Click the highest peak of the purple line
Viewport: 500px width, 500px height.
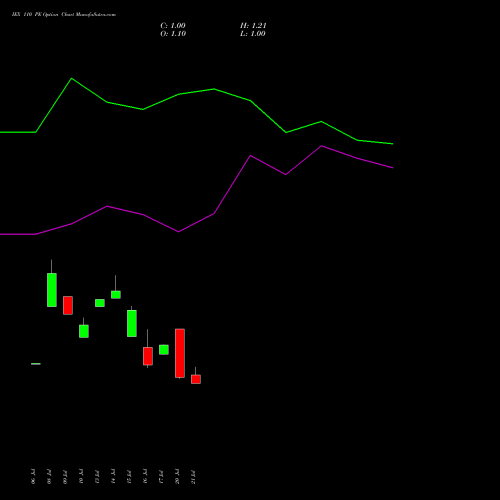(x=322, y=146)
